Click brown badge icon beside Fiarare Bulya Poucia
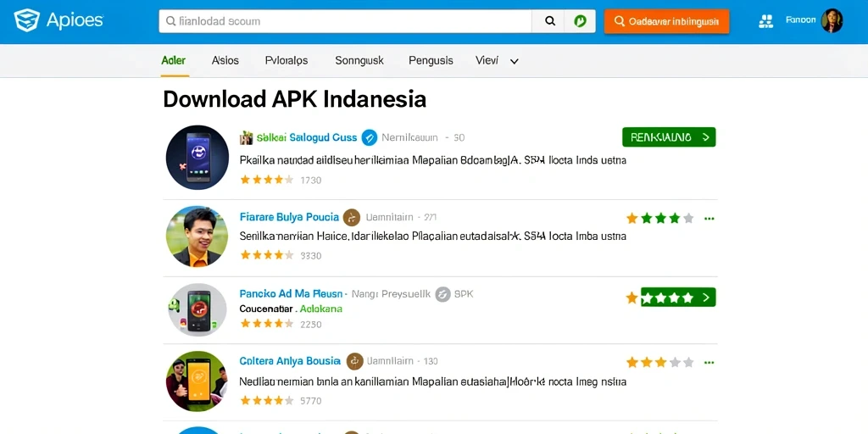This screenshot has height=434, width=868. tap(352, 218)
